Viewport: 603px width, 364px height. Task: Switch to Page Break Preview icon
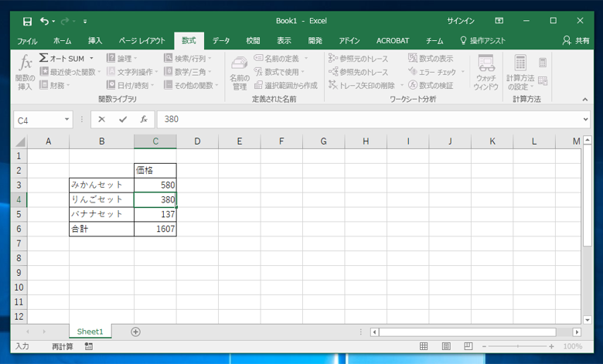[468, 346]
